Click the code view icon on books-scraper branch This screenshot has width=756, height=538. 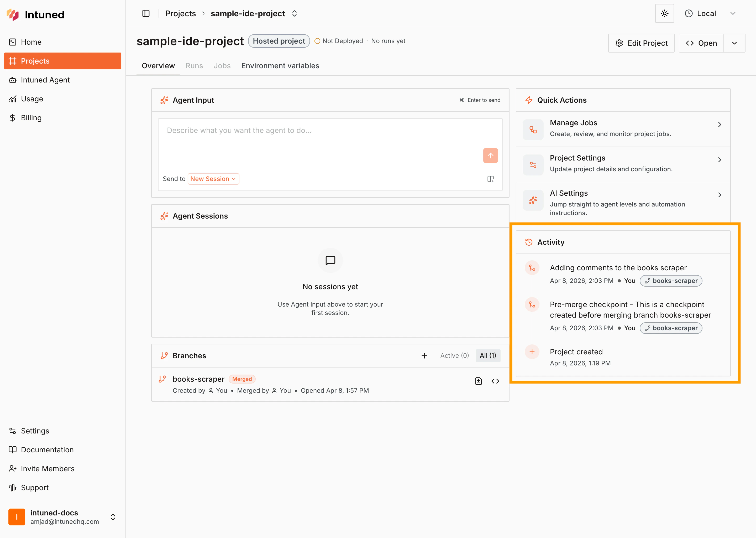495,381
